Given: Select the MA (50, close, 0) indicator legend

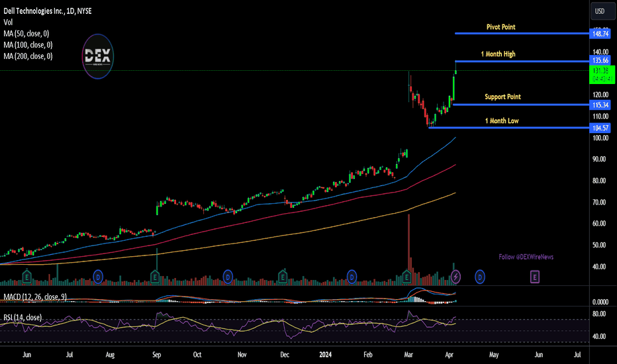Looking at the screenshot, I should pos(26,34).
